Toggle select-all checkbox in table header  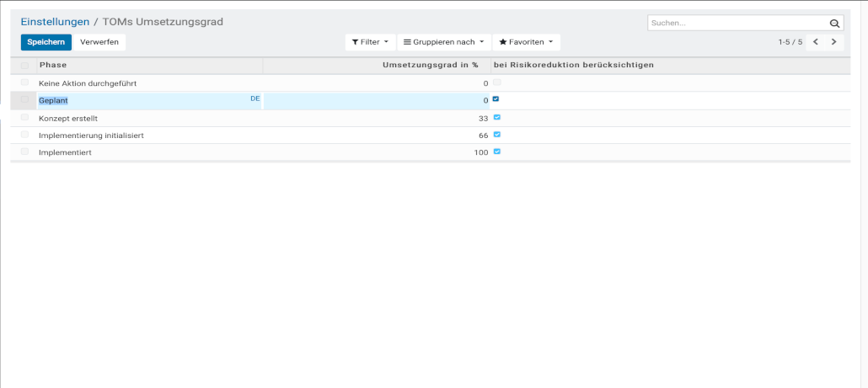(24, 66)
